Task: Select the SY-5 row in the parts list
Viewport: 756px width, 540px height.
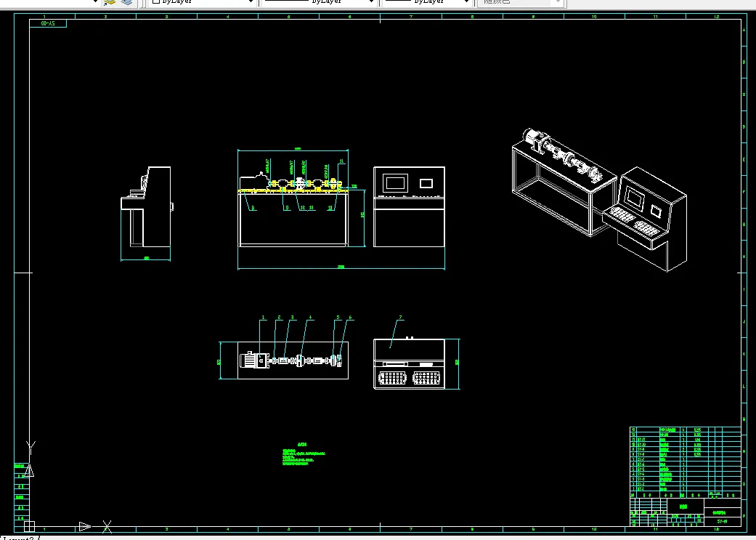Action: coord(685,469)
